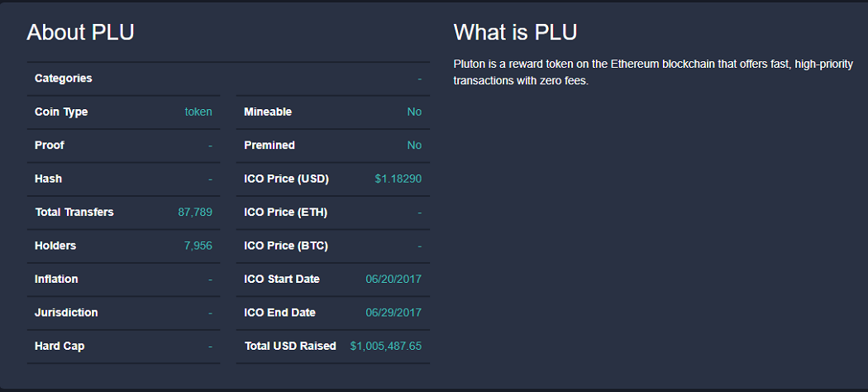Click the Pluton description paragraph text
Screen dimensions: 868x392
[653, 73]
